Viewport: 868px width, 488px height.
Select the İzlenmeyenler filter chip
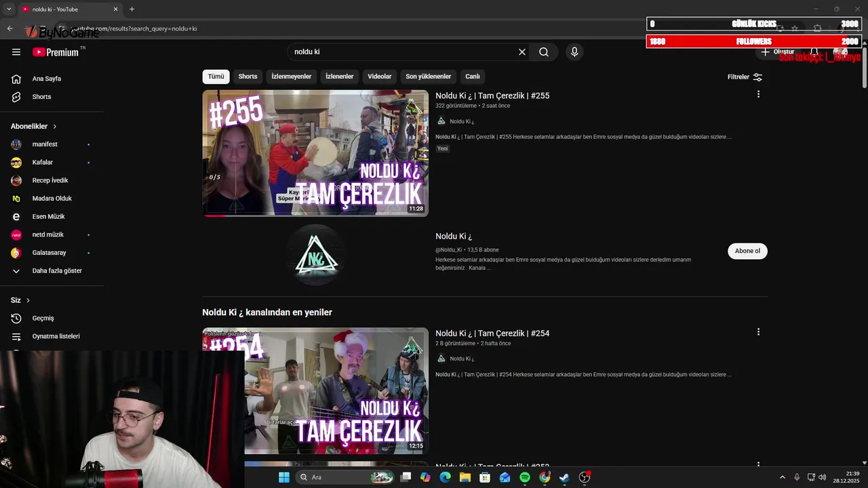click(292, 77)
